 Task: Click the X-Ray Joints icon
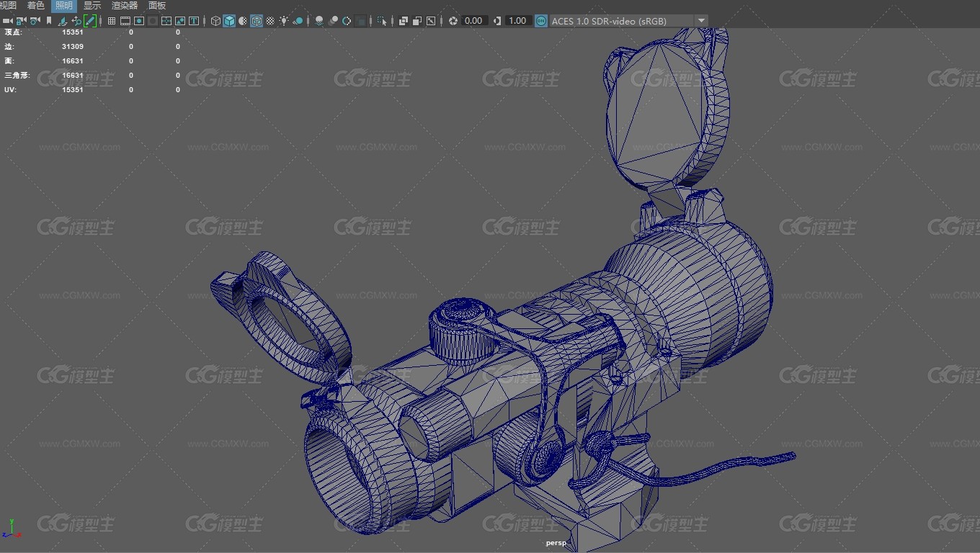coord(431,21)
